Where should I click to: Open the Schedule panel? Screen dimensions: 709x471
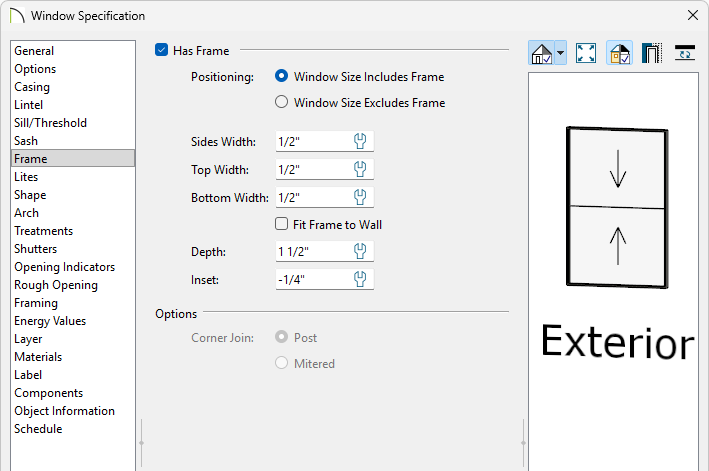[x=73, y=429]
